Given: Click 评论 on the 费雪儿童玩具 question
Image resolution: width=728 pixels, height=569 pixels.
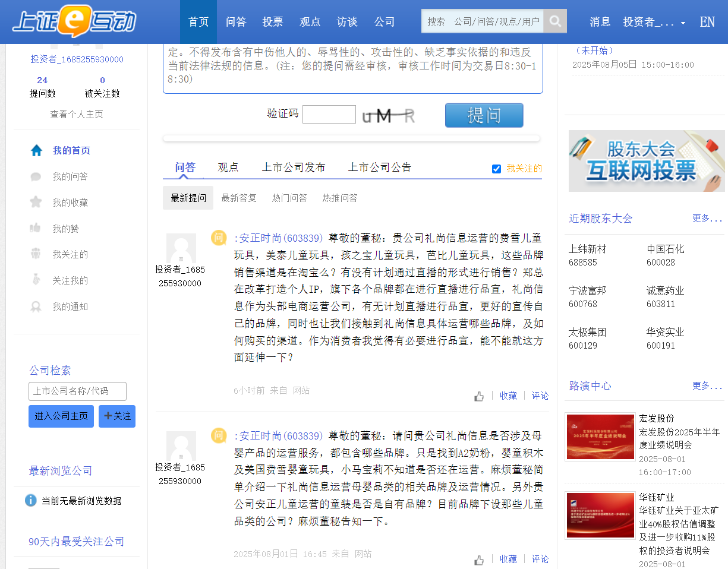Looking at the screenshot, I should point(540,396).
